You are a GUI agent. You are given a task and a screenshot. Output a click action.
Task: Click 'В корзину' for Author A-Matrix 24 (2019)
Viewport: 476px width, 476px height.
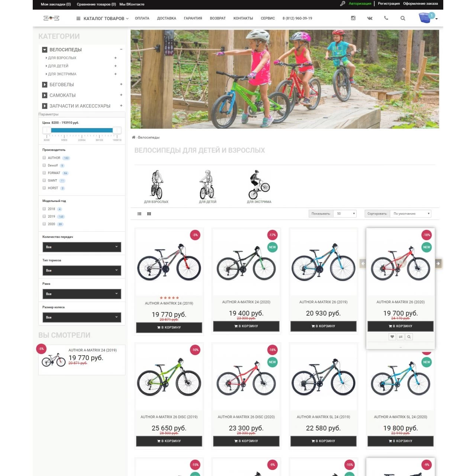click(169, 328)
